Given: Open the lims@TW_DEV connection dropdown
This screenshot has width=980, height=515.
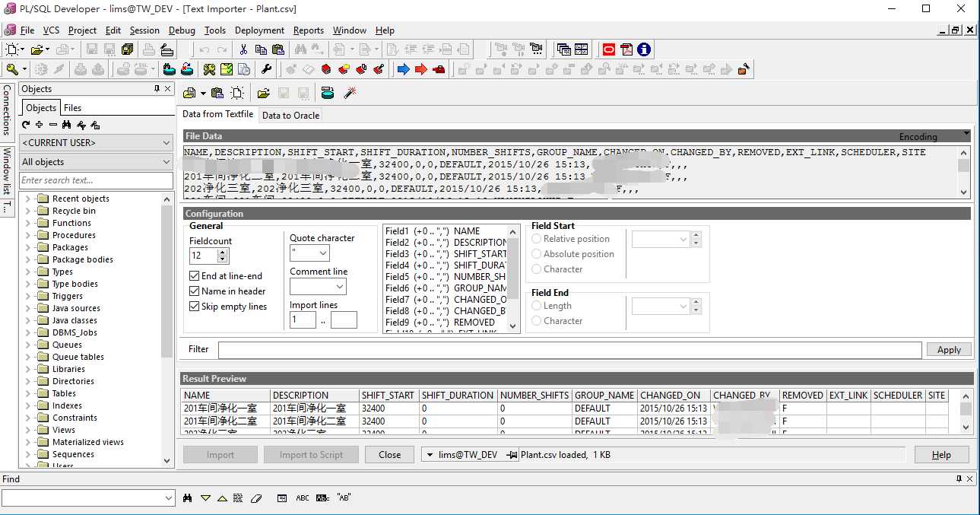Looking at the screenshot, I should [x=430, y=455].
